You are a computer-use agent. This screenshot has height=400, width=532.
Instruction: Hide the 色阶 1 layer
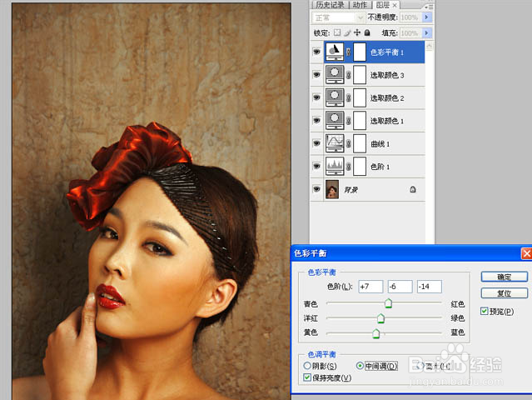coord(316,166)
